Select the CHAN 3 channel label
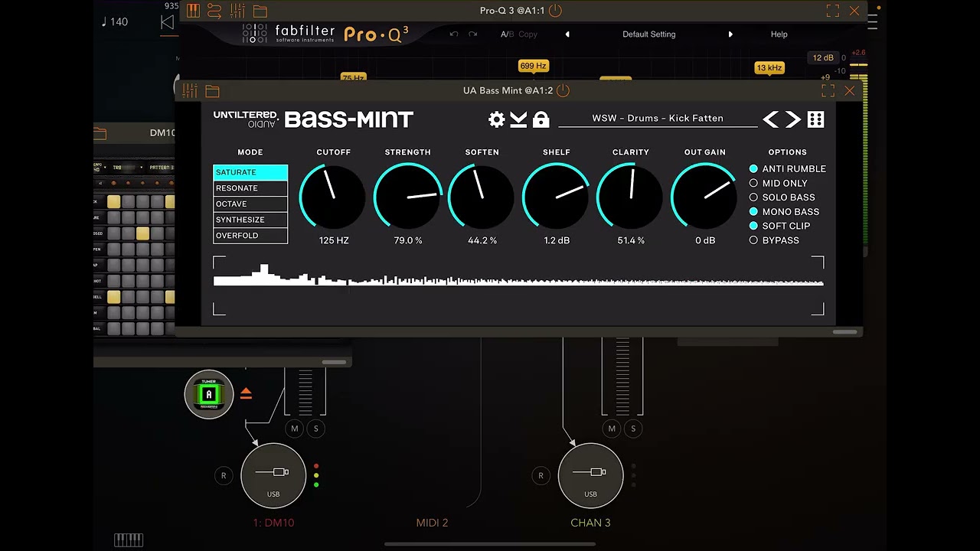 (x=590, y=523)
